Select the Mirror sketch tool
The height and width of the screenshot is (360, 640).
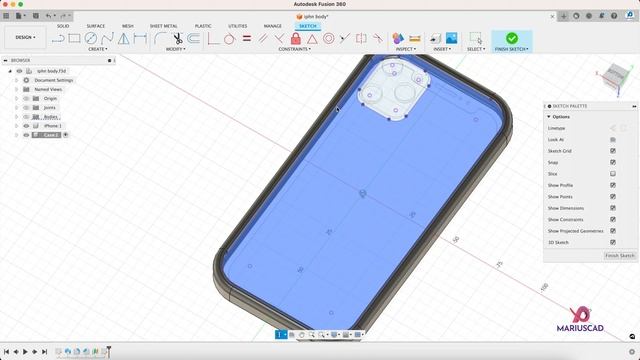tap(123, 39)
